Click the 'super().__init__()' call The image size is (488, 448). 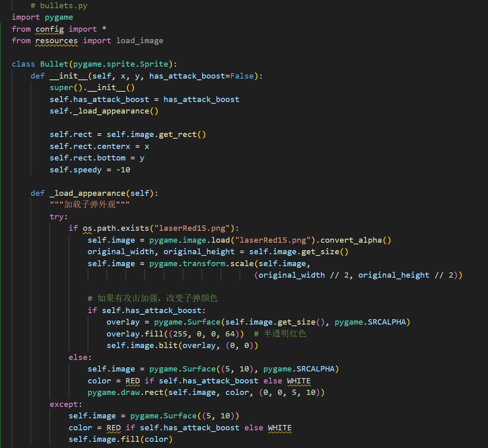coord(92,88)
